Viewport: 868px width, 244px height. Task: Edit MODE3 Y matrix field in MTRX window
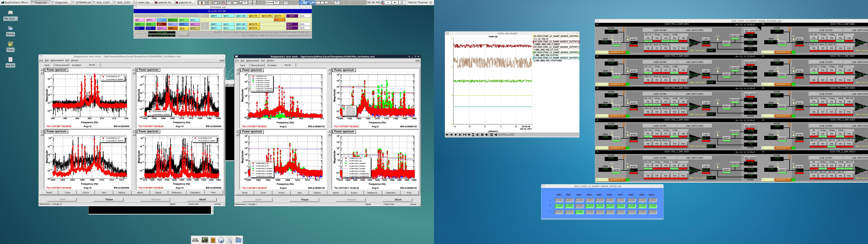pyautogui.click(x=579, y=212)
